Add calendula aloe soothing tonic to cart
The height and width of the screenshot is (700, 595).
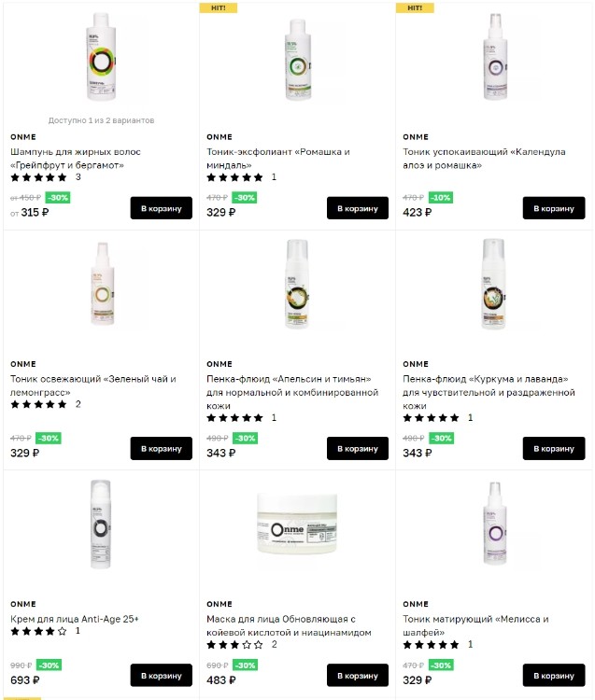[x=554, y=208]
